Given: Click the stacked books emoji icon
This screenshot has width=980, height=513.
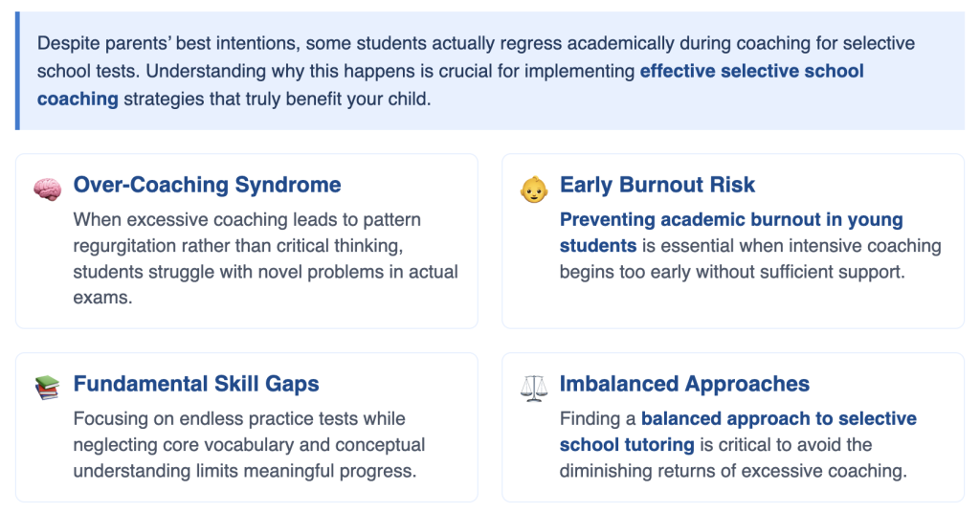Looking at the screenshot, I should (48, 388).
